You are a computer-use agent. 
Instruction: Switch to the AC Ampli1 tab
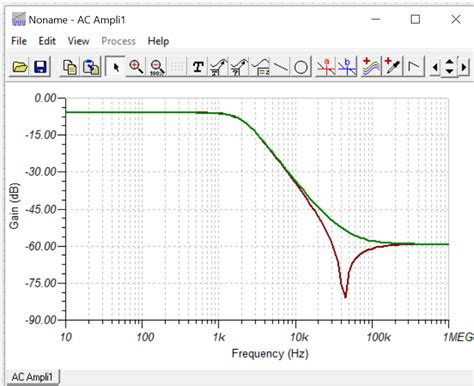click(32, 377)
